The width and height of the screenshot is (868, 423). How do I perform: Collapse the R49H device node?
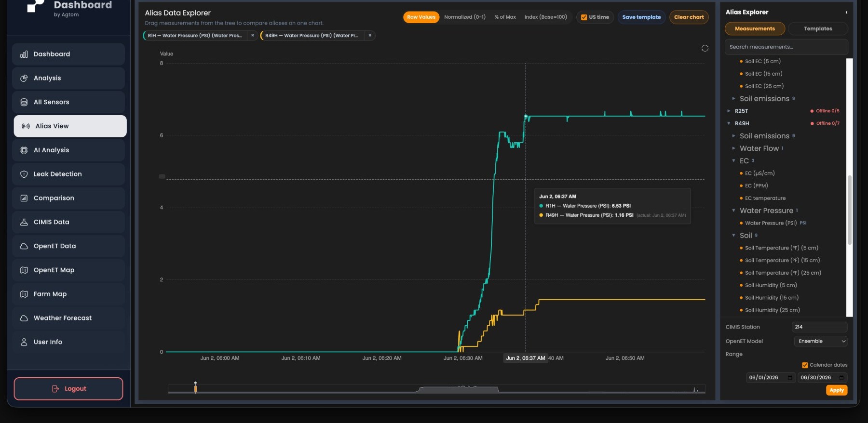tap(729, 123)
